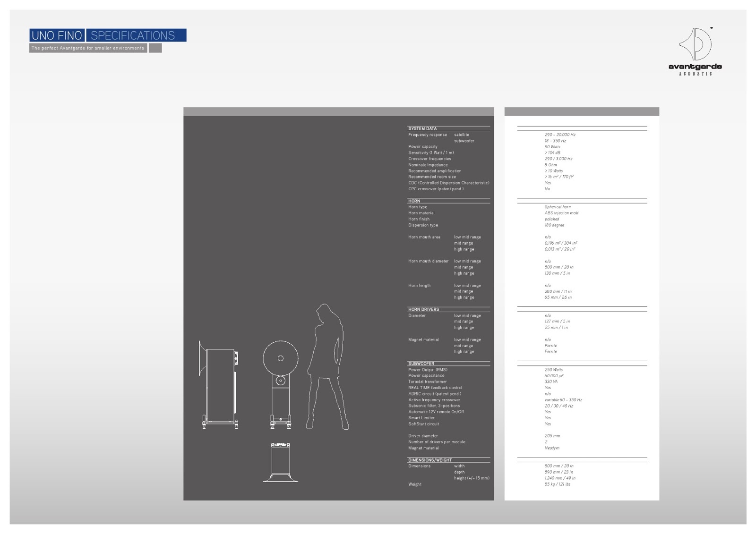
Task: Click the "250 Watts" value
Action: coord(554,370)
